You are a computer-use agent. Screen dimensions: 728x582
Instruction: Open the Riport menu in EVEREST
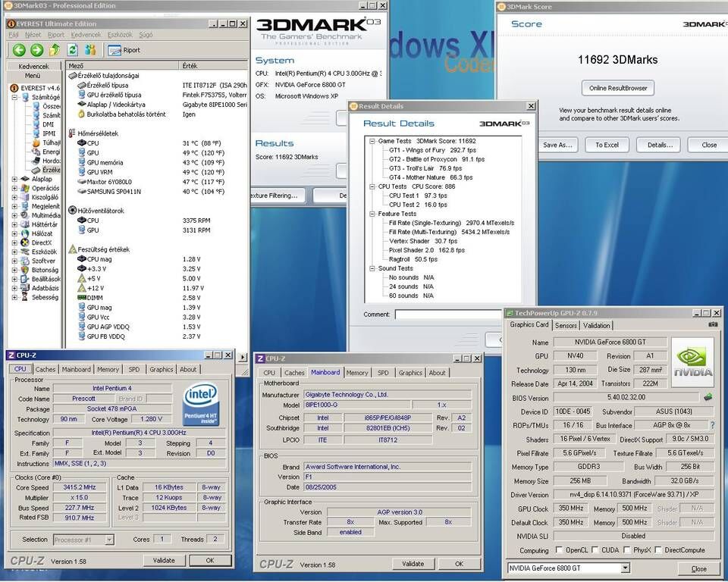(x=55, y=35)
